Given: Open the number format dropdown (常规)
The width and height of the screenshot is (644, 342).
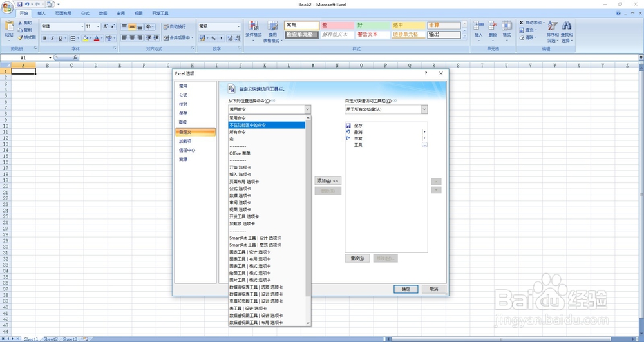Looking at the screenshot, I should pyautogui.click(x=239, y=26).
